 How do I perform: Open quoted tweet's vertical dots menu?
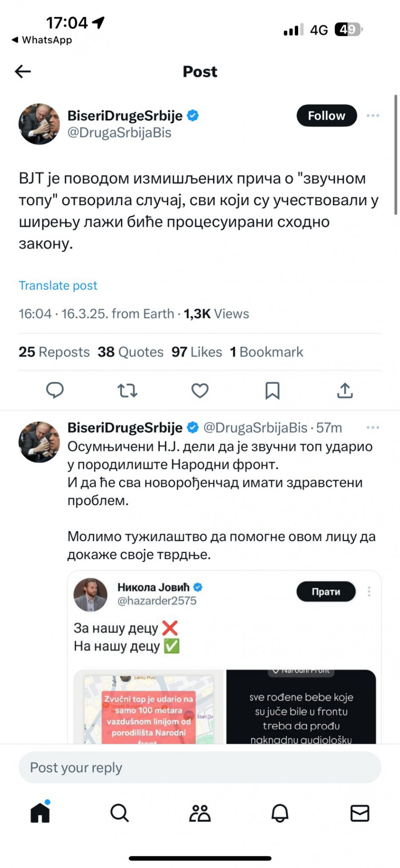tap(369, 591)
